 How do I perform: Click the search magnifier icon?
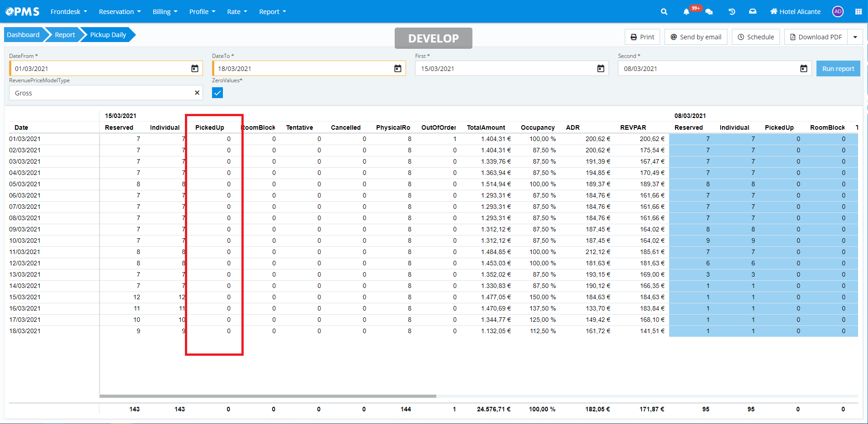point(664,12)
